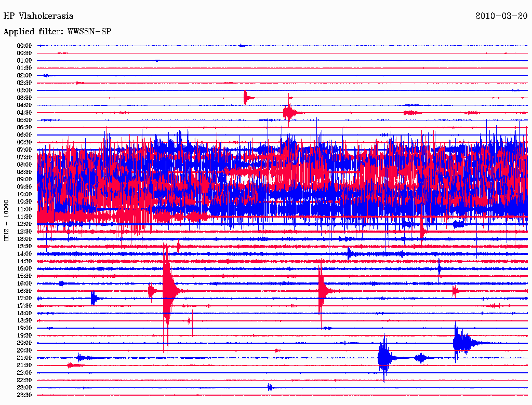This screenshot has height=405, width=532.
Task: Click the 18:30 time label
Action: [x=24, y=321]
